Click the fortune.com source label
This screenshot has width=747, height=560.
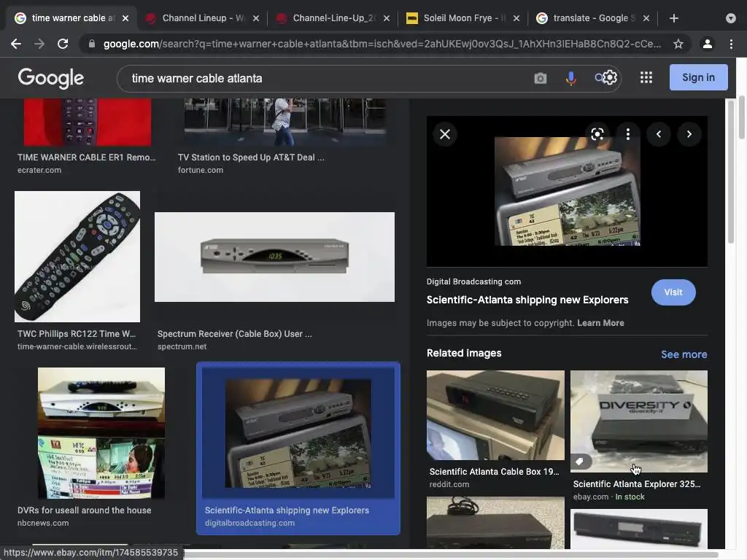[201, 170]
